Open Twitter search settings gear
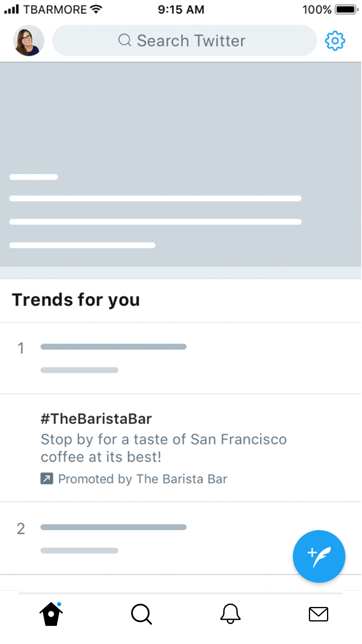The image size is (362, 644). 335,40
